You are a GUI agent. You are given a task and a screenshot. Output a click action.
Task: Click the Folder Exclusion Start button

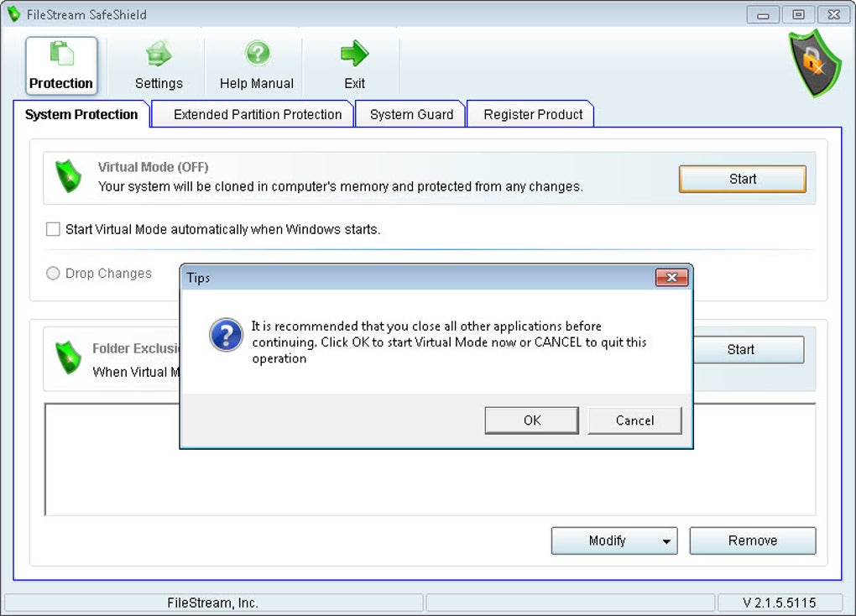749,349
